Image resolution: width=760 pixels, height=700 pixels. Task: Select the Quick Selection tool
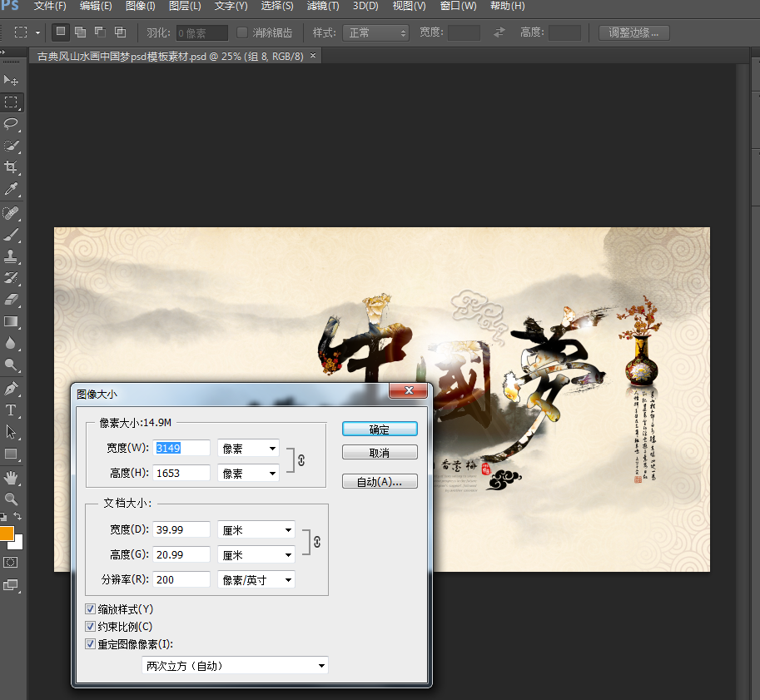[x=11, y=146]
